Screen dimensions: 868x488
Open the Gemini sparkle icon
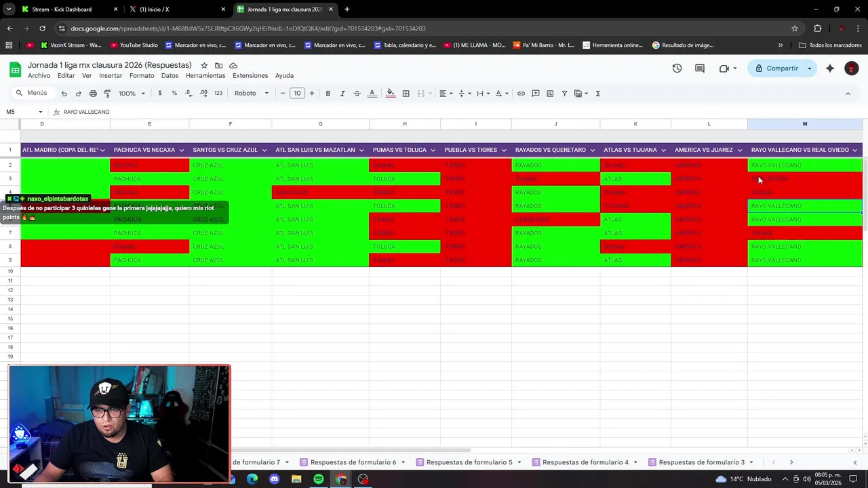pos(830,68)
